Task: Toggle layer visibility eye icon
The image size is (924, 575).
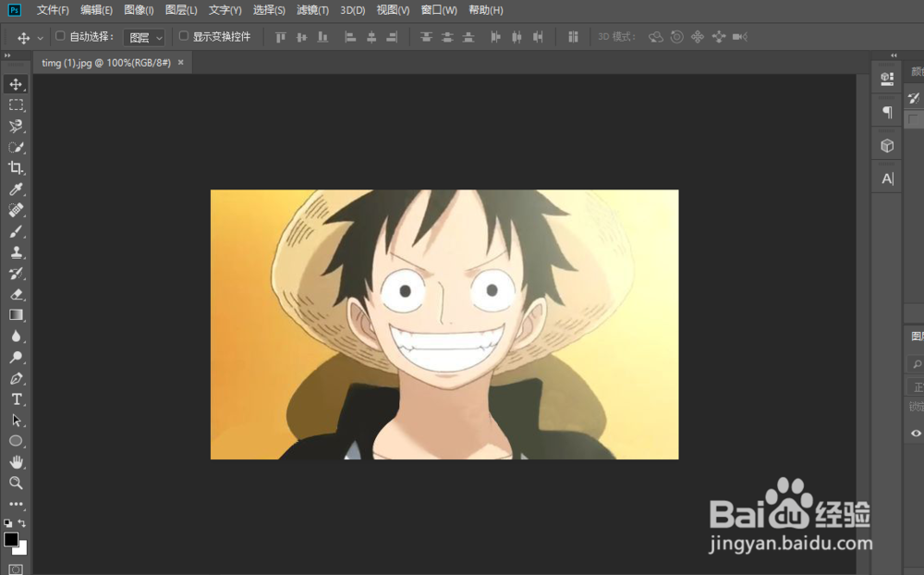Action: pos(915,433)
